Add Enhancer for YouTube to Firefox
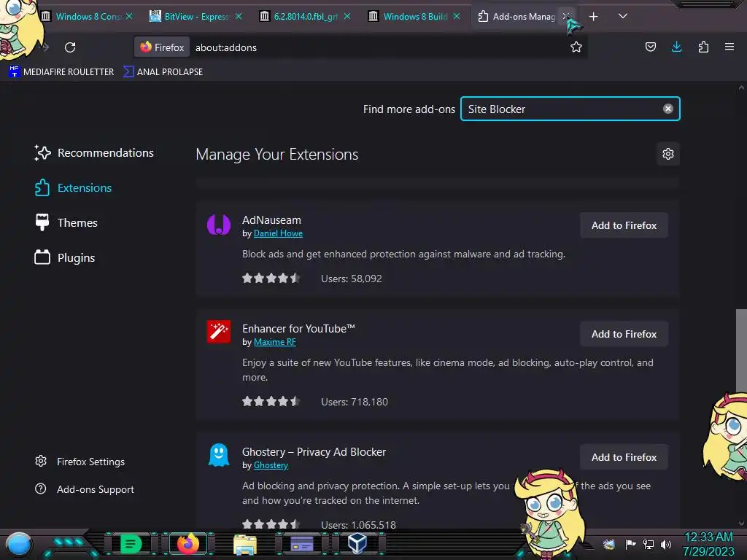Viewport: 747px width, 560px height. click(x=624, y=334)
